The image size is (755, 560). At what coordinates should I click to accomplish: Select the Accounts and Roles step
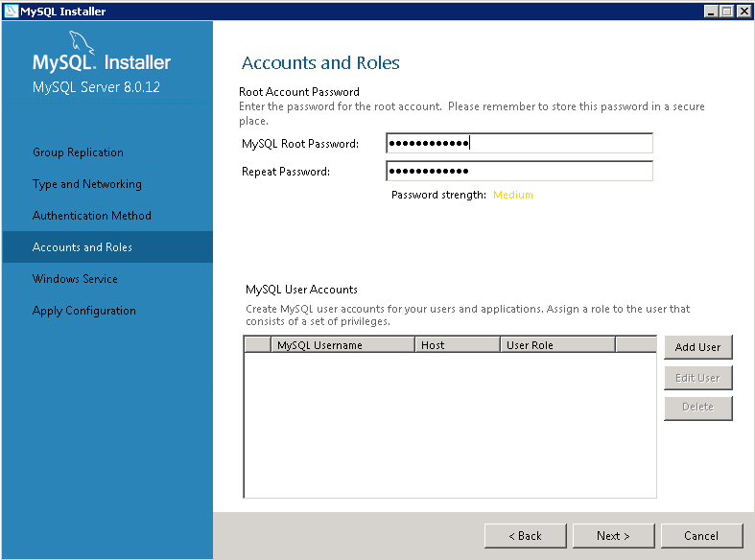coord(83,247)
